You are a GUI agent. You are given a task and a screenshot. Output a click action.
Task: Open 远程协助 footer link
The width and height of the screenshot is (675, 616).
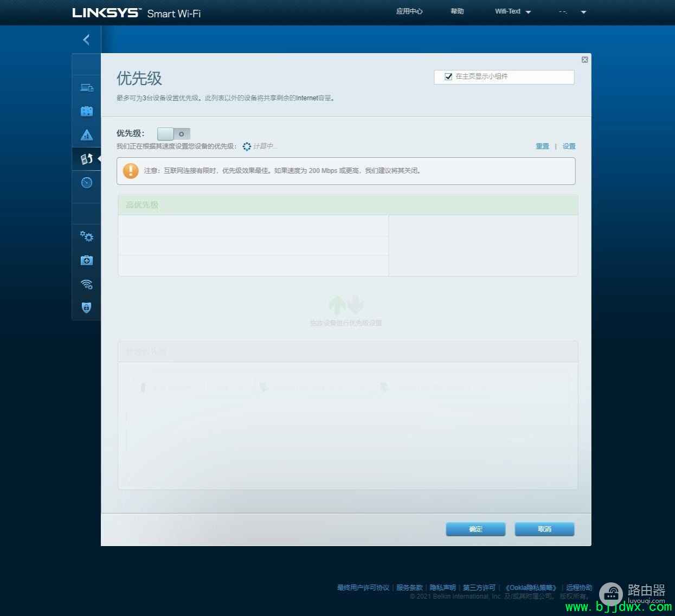point(579,588)
